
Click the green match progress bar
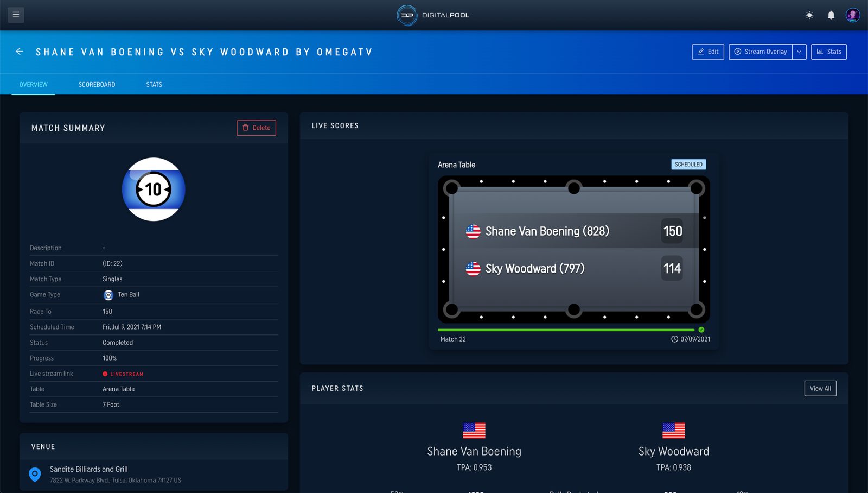[566, 330]
